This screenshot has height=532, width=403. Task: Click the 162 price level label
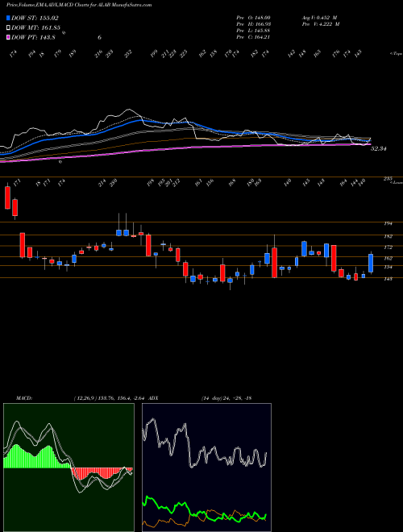pyautogui.click(x=388, y=258)
